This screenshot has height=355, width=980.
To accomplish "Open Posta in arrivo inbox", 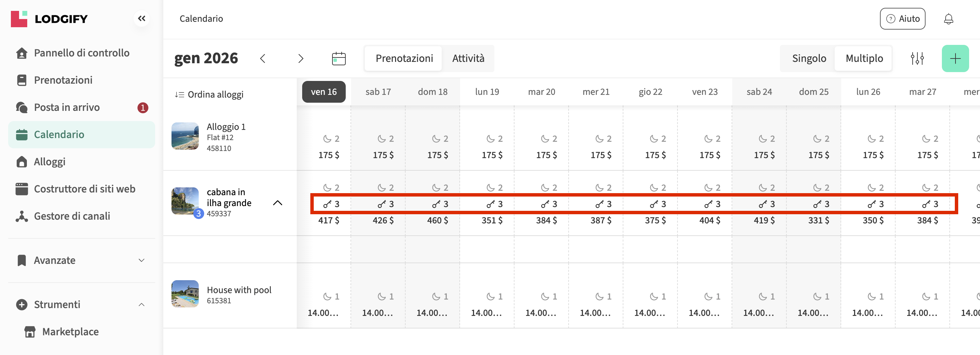I will [x=67, y=107].
